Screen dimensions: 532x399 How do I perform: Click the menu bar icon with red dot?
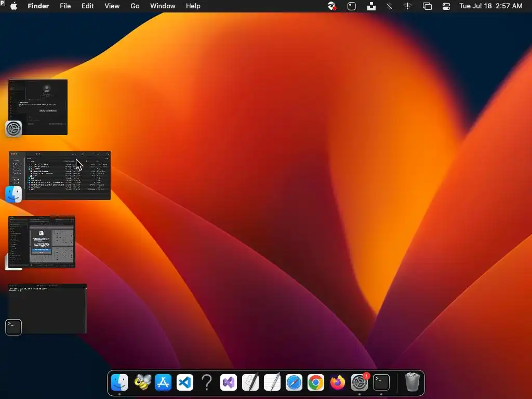point(332,6)
